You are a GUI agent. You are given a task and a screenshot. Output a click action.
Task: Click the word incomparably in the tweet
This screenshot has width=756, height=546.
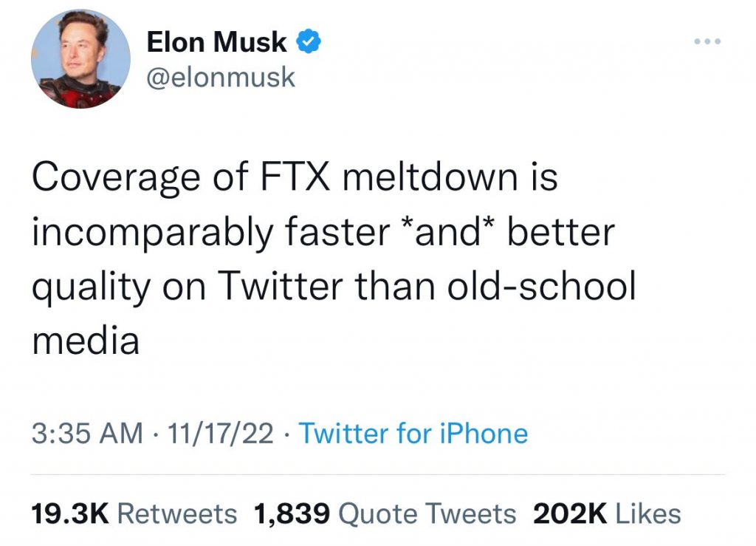pyautogui.click(x=150, y=233)
